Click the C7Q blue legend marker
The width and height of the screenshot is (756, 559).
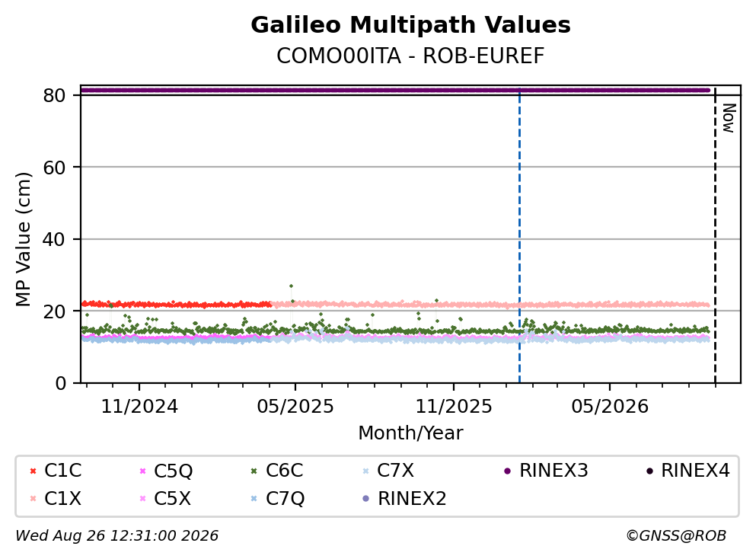(x=254, y=498)
